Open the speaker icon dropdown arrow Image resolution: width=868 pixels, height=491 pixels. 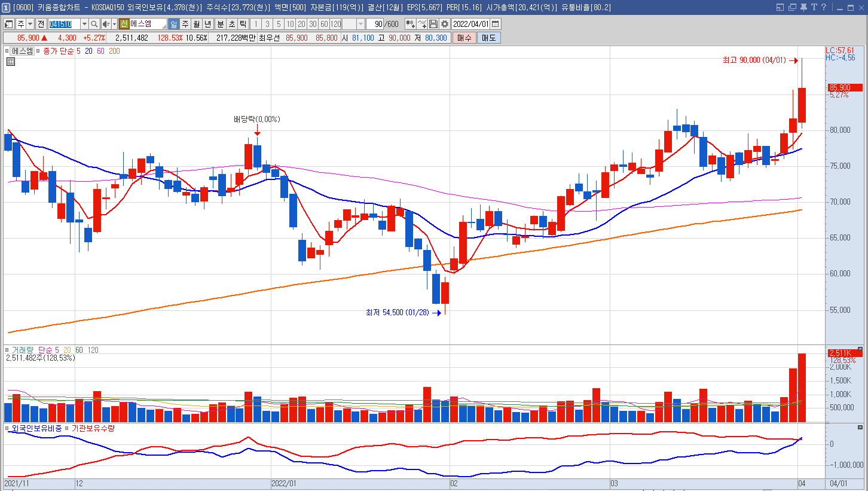[x=114, y=24]
